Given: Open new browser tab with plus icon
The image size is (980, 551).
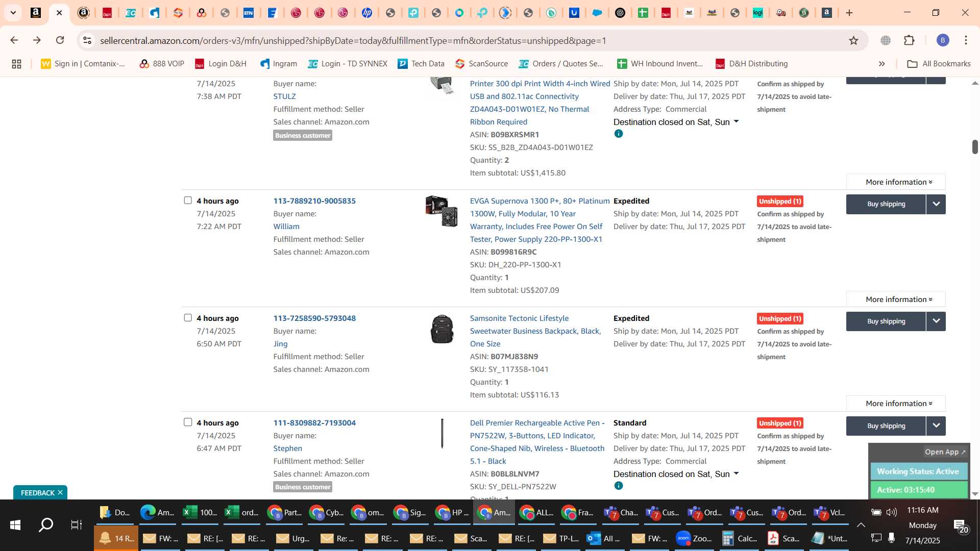Looking at the screenshot, I should (x=849, y=13).
